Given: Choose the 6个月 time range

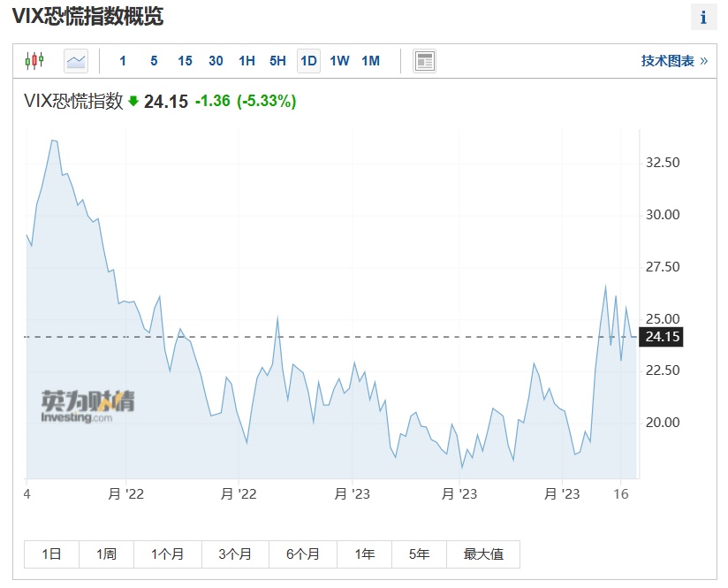Looking at the screenshot, I should pyautogui.click(x=303, y=554).
